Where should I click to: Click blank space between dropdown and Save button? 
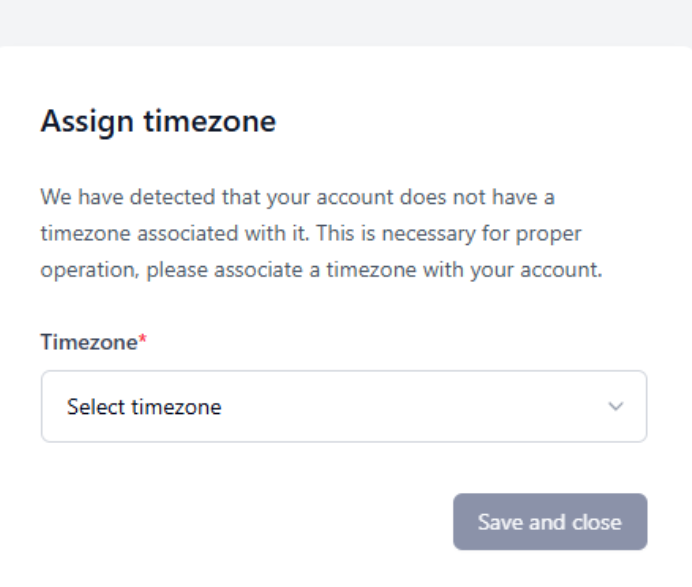(x=343, y=467)
